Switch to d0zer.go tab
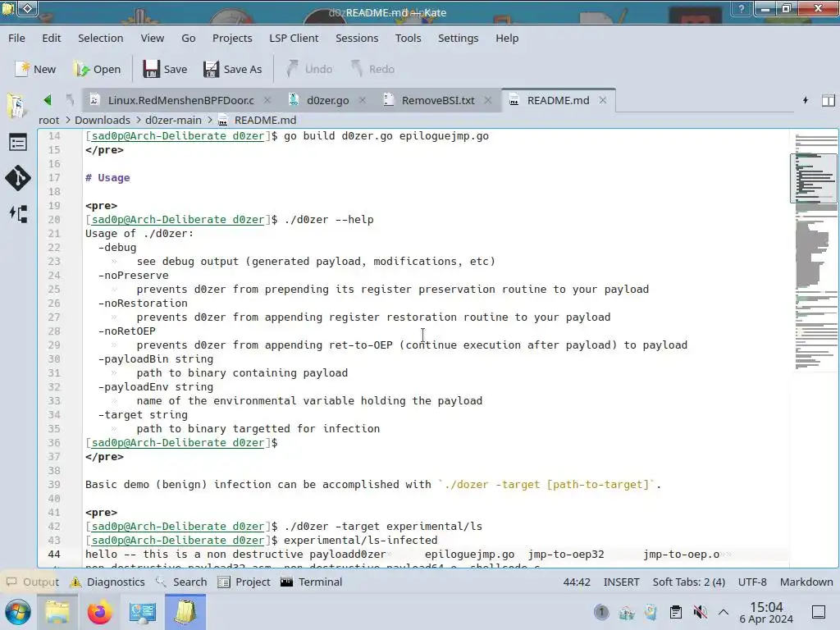Screen dimensions: 840x630 [x=327, y=100]
